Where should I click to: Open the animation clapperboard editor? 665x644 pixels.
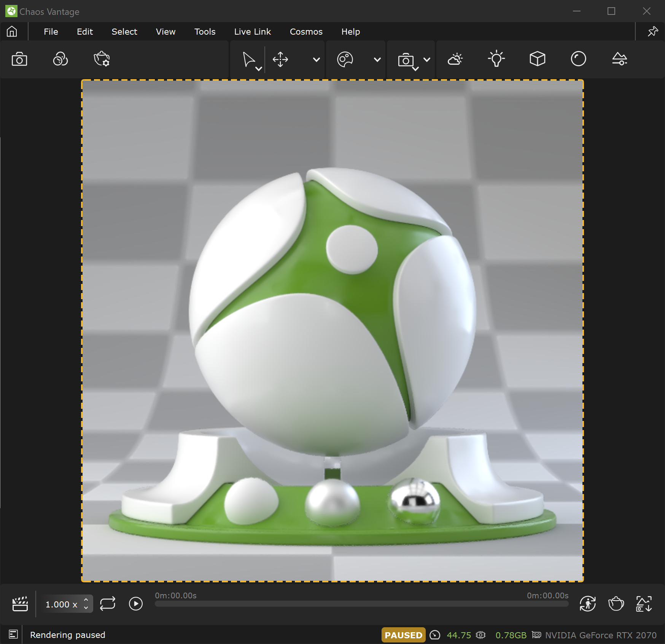click(x=20, y=604)
